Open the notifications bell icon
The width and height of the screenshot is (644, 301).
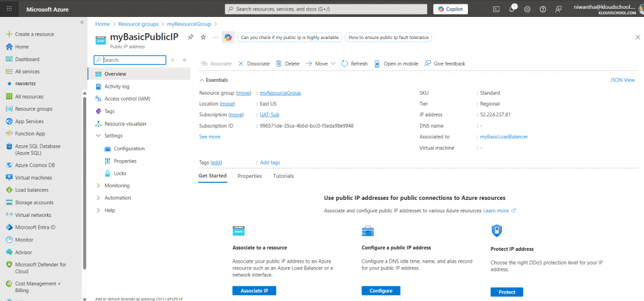(512, 9)
